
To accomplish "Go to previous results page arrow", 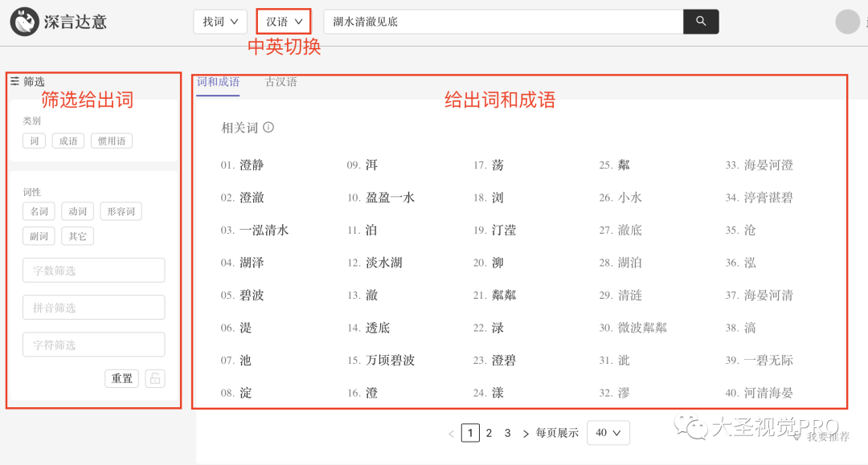I will pos(452,434).
